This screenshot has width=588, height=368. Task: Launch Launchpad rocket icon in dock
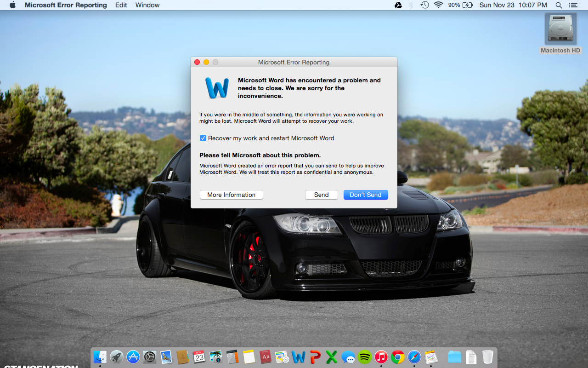click(x=117, y=356)
